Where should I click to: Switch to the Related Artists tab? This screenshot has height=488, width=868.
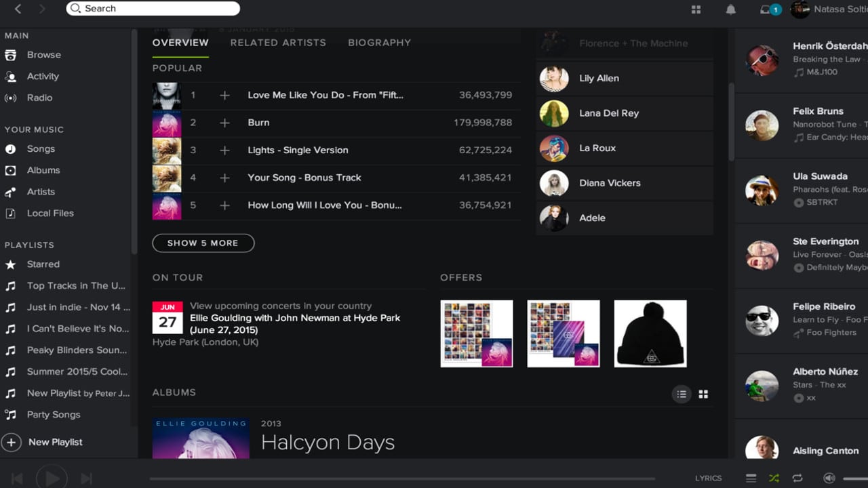pos(278,43)
